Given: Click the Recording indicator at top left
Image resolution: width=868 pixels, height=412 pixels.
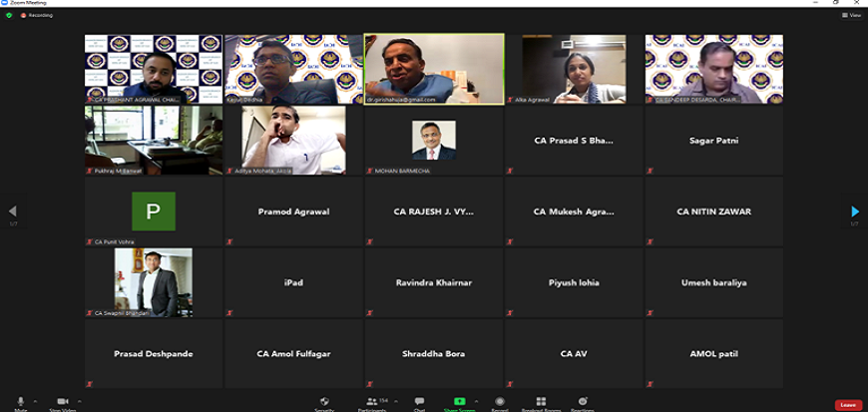Looking at the screenshot, I should 37,15.
